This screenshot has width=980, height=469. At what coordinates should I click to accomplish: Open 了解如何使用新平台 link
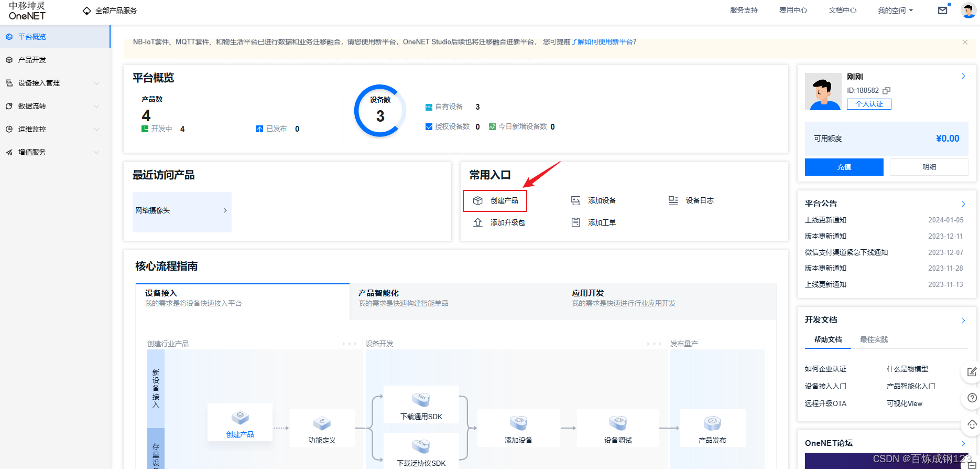click(x=602, y=42)
